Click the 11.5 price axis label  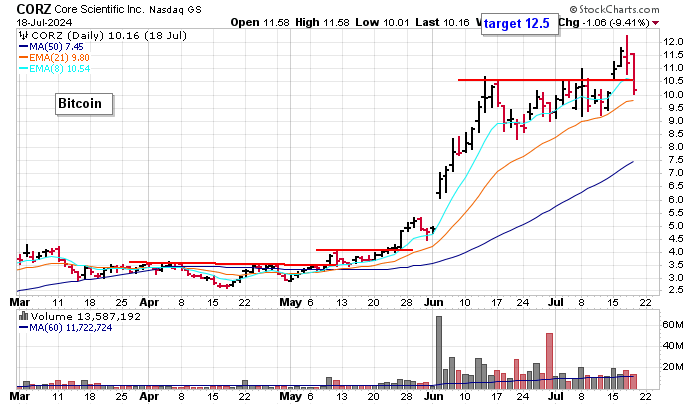[674, 55]
